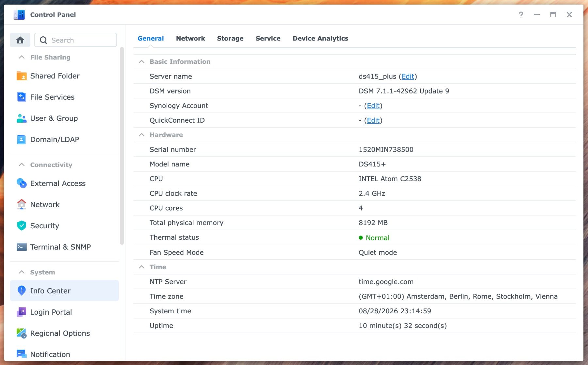Click the Info Center pin icon
The width and height of the screenshot is (588, 365).
(x=22, y=291)
